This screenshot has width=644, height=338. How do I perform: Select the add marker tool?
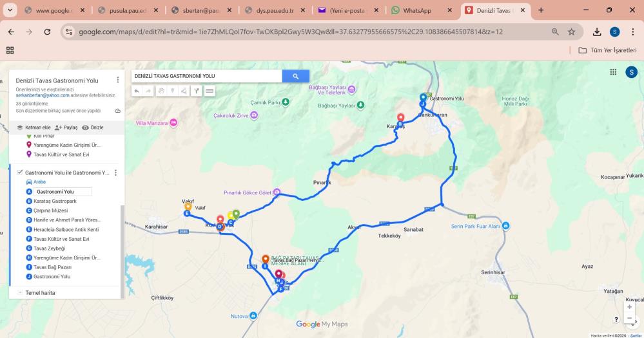point(173,91)
